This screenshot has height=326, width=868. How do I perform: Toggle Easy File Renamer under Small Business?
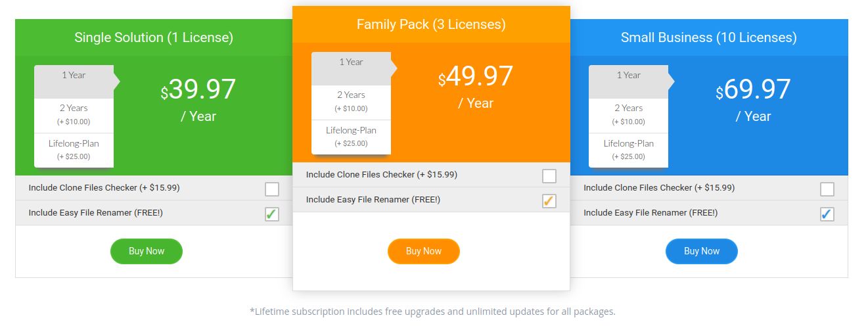pos(827,214)
